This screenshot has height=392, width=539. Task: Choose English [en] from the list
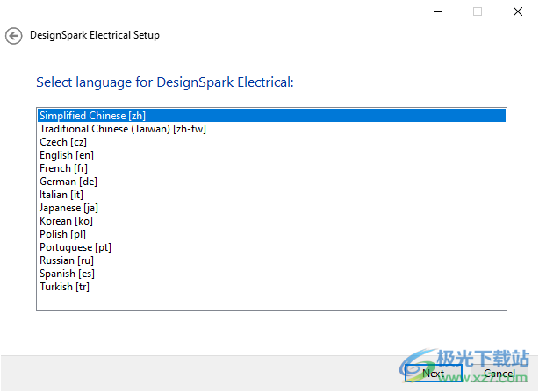(x=271, y=155)
